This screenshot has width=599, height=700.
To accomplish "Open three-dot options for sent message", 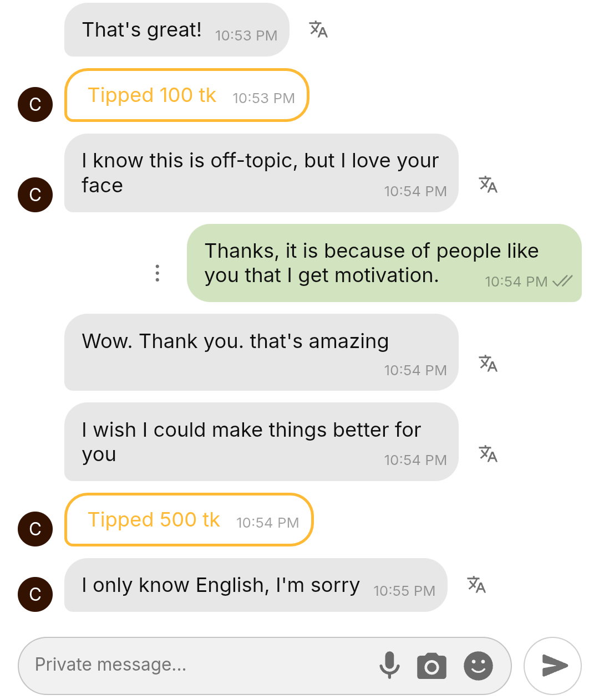I will pos(158,273).
